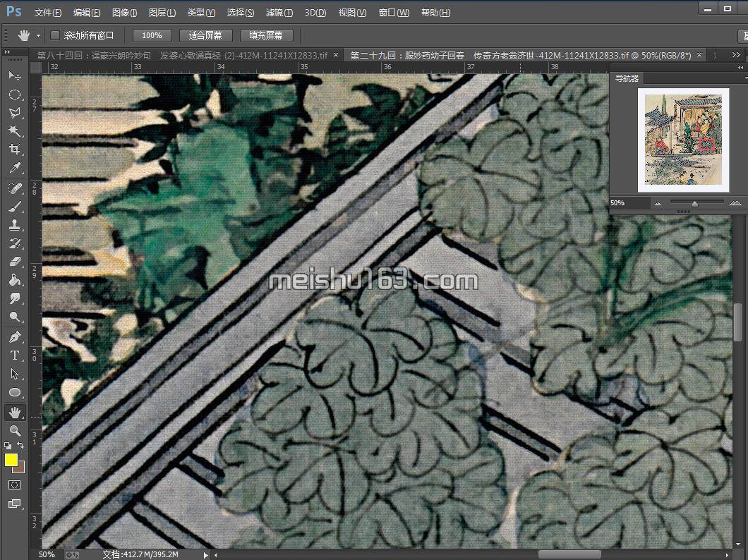Open the Hand tool preset picker
The height and width of the screenshot is (560, 748).
[38, 36]
